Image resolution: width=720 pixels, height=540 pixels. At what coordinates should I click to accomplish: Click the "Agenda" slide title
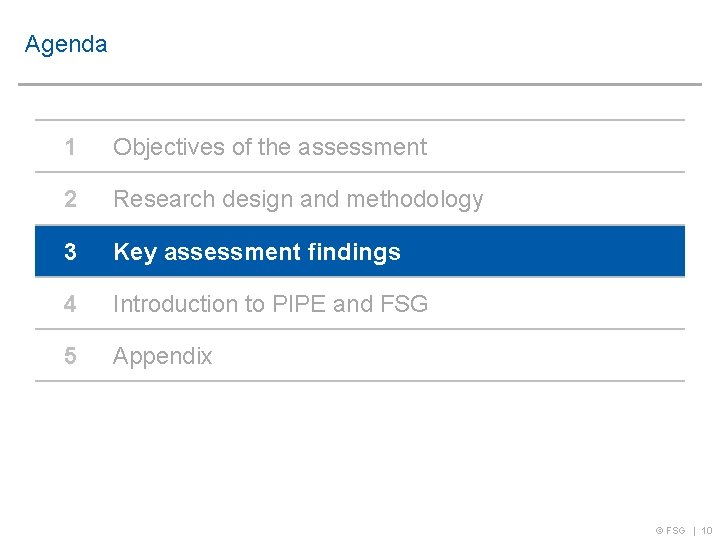66,45
